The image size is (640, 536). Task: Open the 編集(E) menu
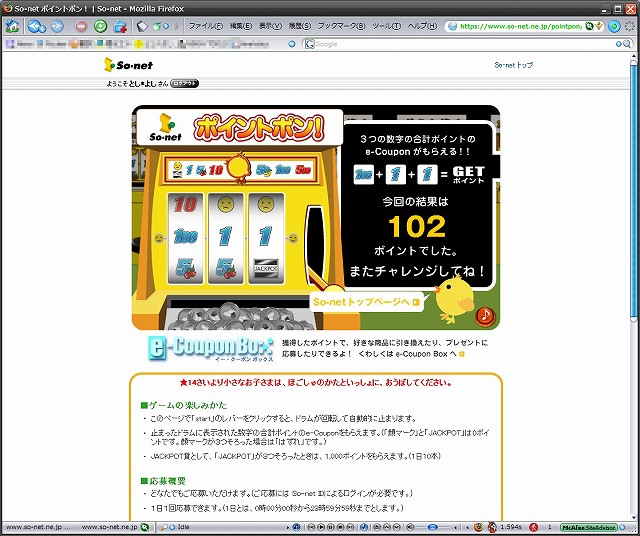(240, 26)
